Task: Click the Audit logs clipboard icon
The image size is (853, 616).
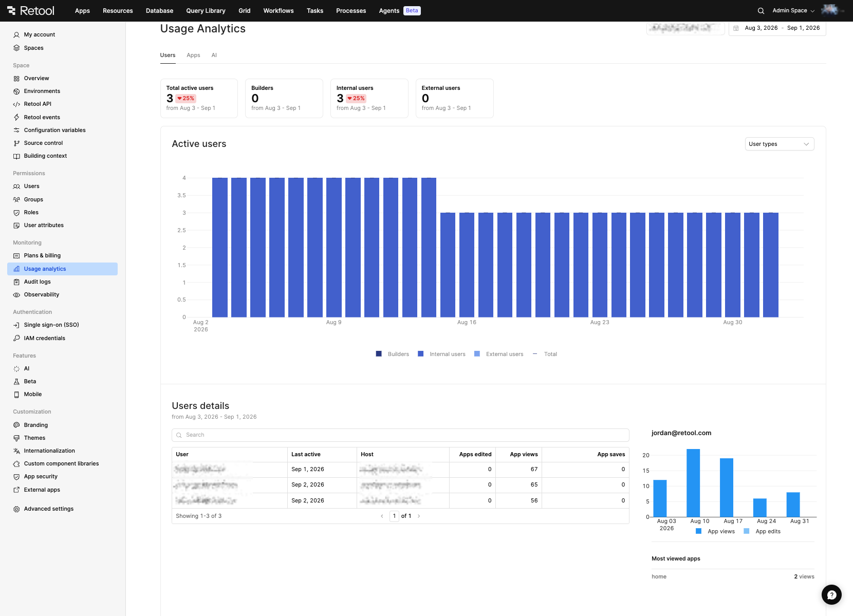Action: click(x=16, y=282)
